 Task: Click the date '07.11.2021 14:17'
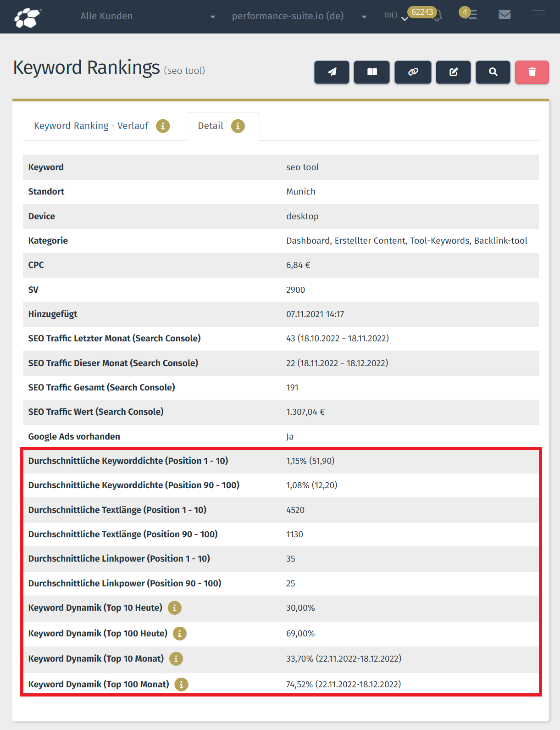click(x=315, y=314)
